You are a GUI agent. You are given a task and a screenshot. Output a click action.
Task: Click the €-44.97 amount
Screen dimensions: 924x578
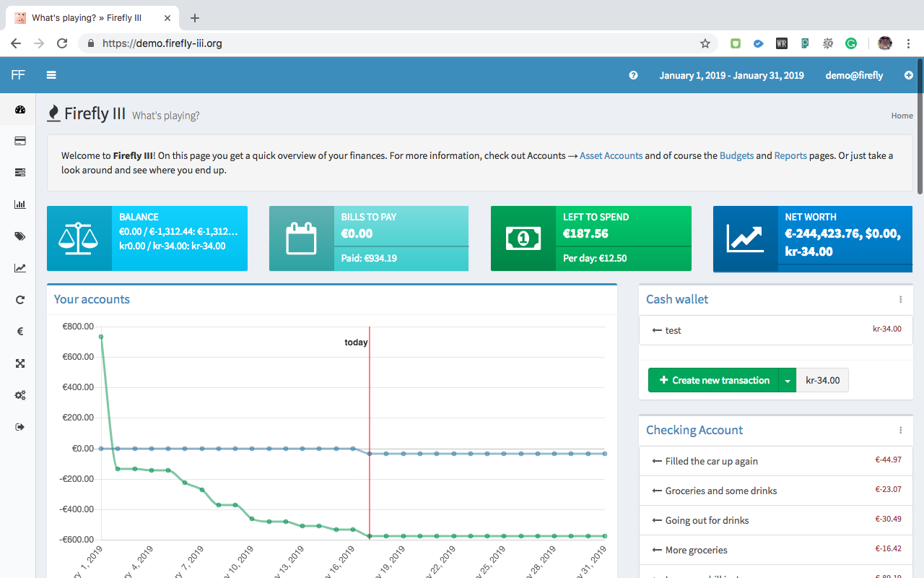pyautogui.click(x=888, y=459)
